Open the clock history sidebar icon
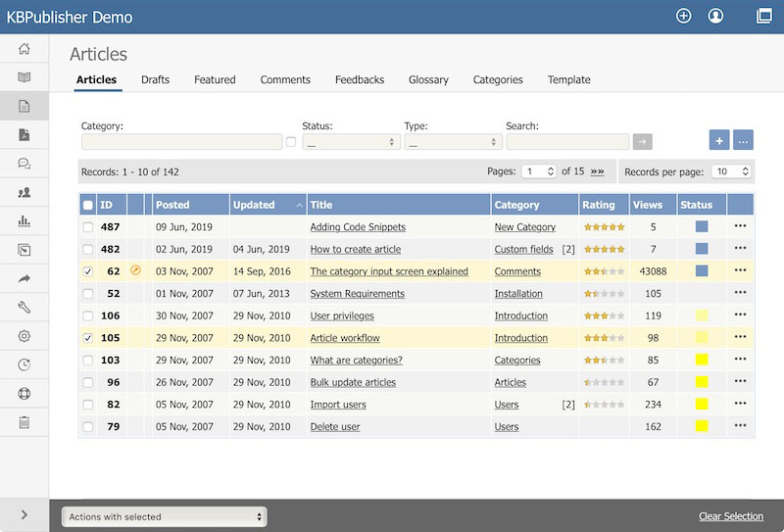The width and height of the screenshot is (784, 532). [x=24, y=365]
